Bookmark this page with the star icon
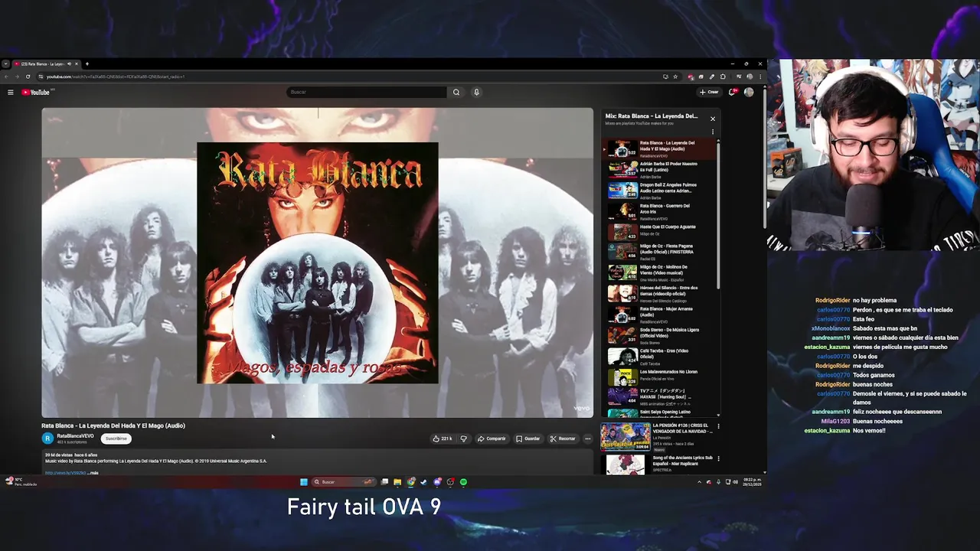 point(675,77)
